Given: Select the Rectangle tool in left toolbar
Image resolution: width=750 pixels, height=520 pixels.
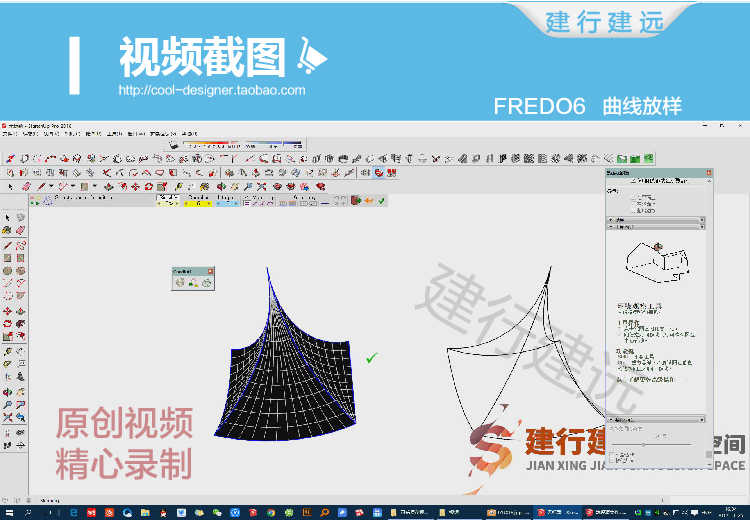Looking at the screenshot, I should (x=7, y=258).
